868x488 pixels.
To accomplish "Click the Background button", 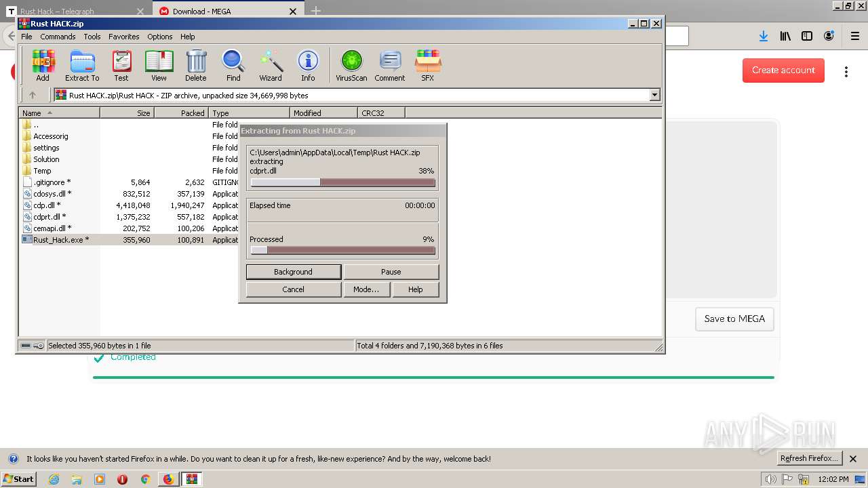I will 293,272.
